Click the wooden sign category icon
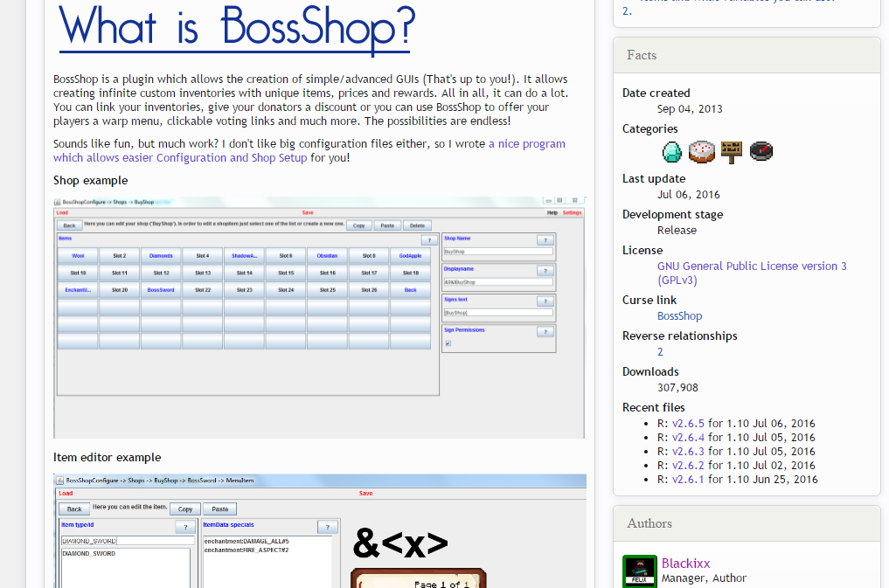This screenshot has height=588, width=889. pos(732,152)
